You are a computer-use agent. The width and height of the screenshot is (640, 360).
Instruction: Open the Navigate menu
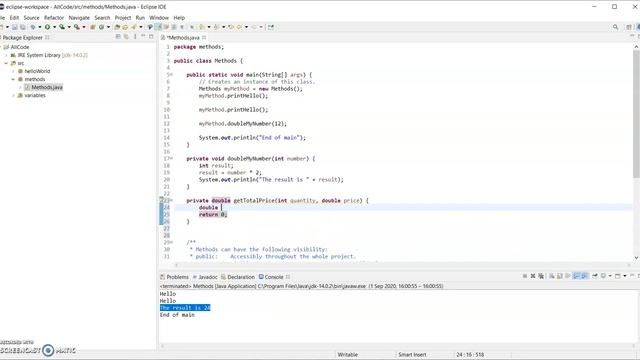[79, 18]
